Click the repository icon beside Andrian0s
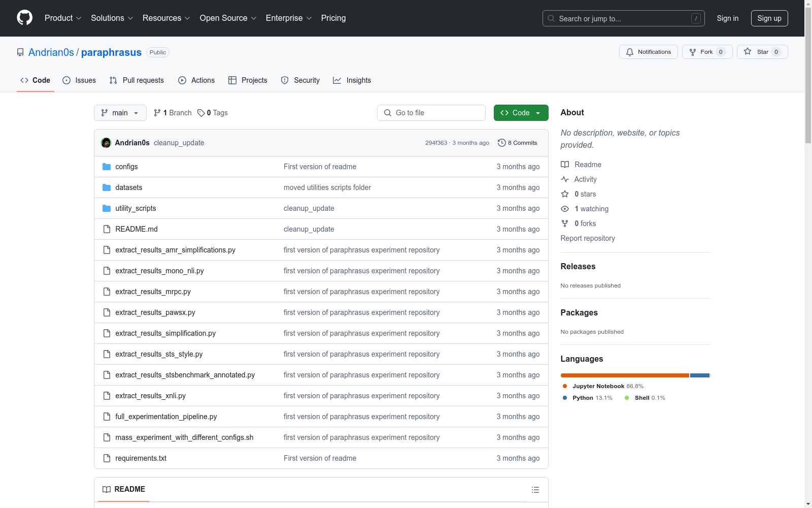The height and width of the screenshot is (508, 812). pyautogui.click(x=20, y=52)
